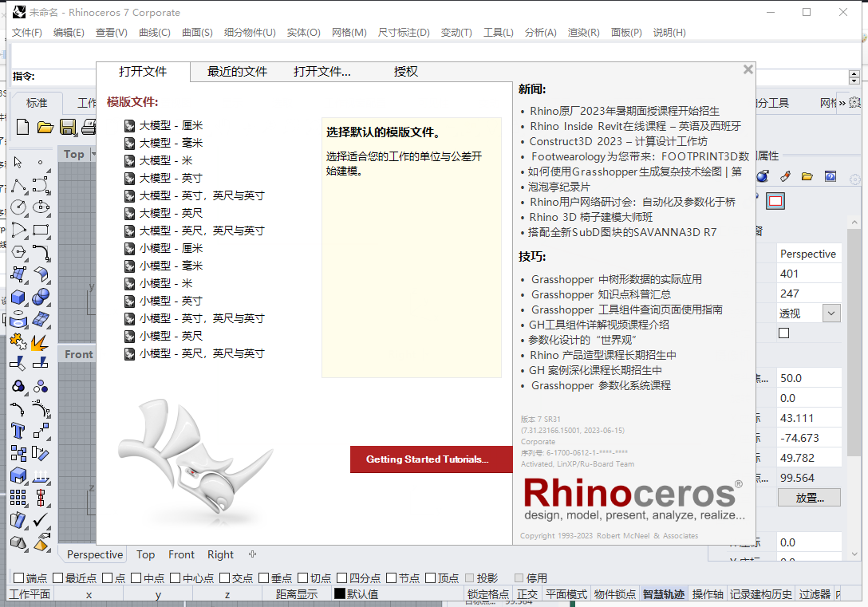Open news link Rhino 3D 椅子建模大师班

[590, 217]
